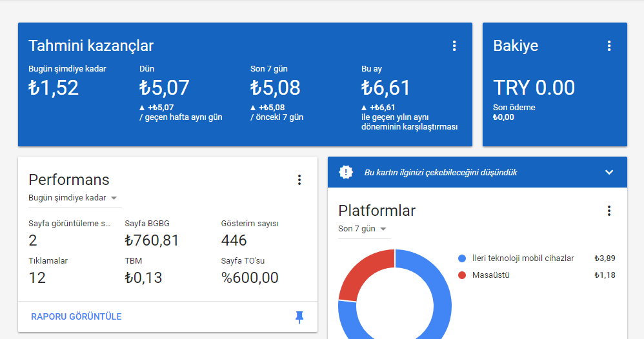644x339 pixels.
Task: Open the Bugün şimdiye kadar period dropdown
Action: point(73,198)
